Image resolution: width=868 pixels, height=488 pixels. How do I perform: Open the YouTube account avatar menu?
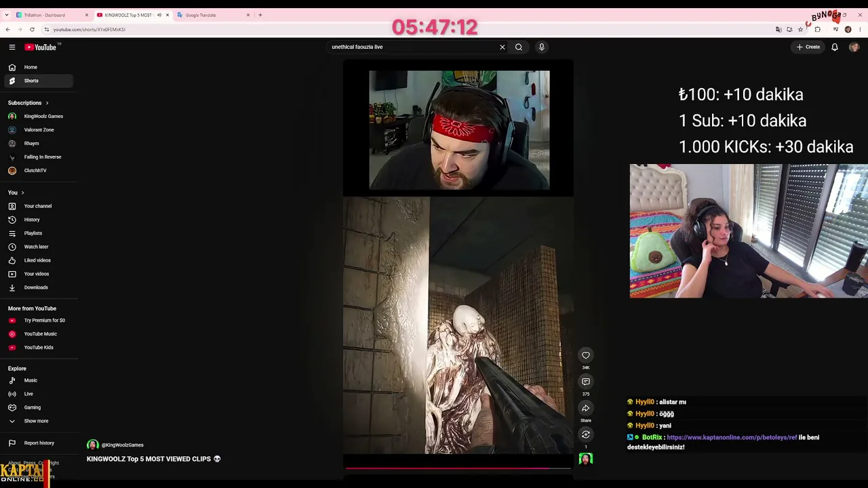pyautogui.click(x=854, y=47)
